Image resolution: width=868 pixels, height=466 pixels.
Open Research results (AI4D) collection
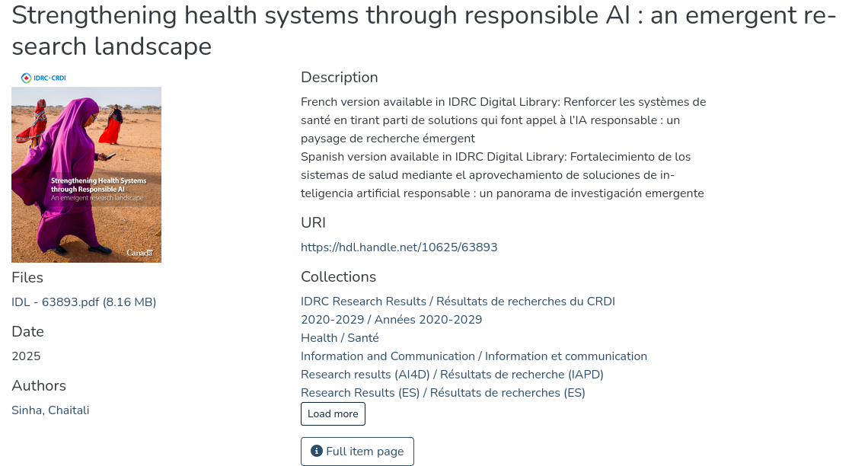(x=452, y=375)
